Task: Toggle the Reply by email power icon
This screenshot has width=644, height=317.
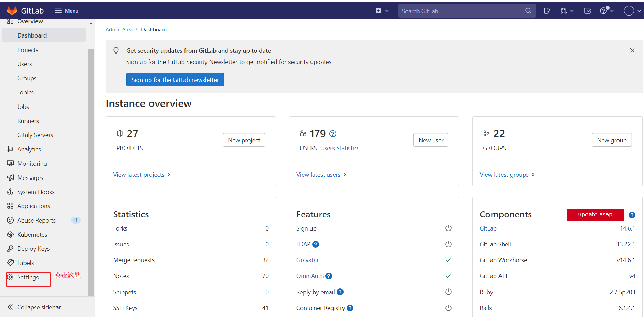Action: (448, 292)
